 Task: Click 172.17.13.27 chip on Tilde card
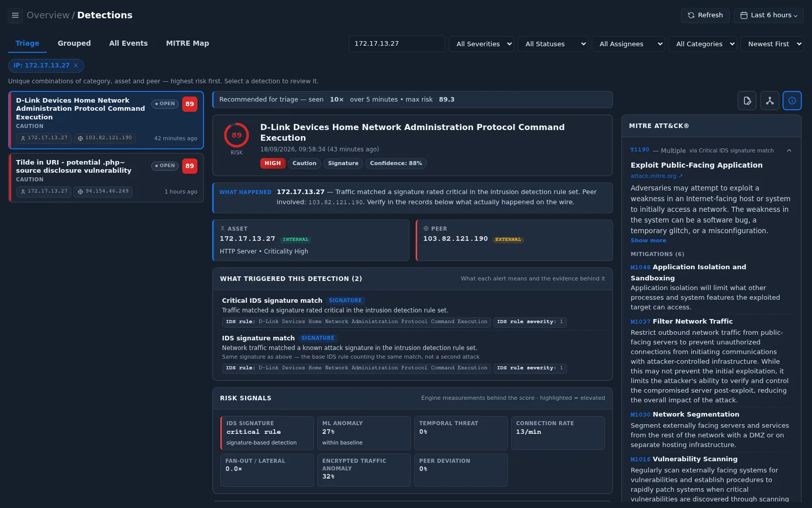[x=44, y=192]
